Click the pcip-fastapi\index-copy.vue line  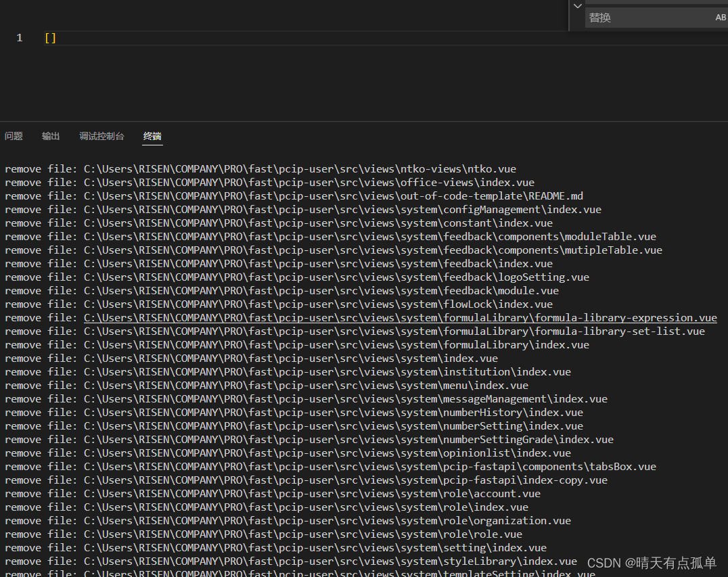306,480
